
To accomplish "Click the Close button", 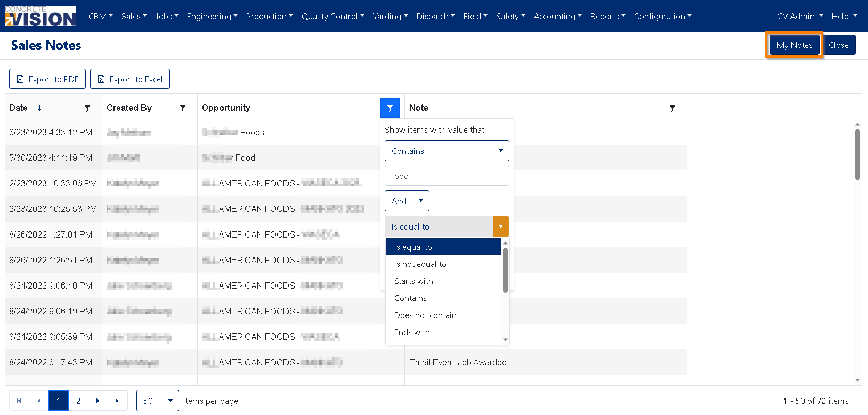I will pyautogui.click(x=839, y=45).
